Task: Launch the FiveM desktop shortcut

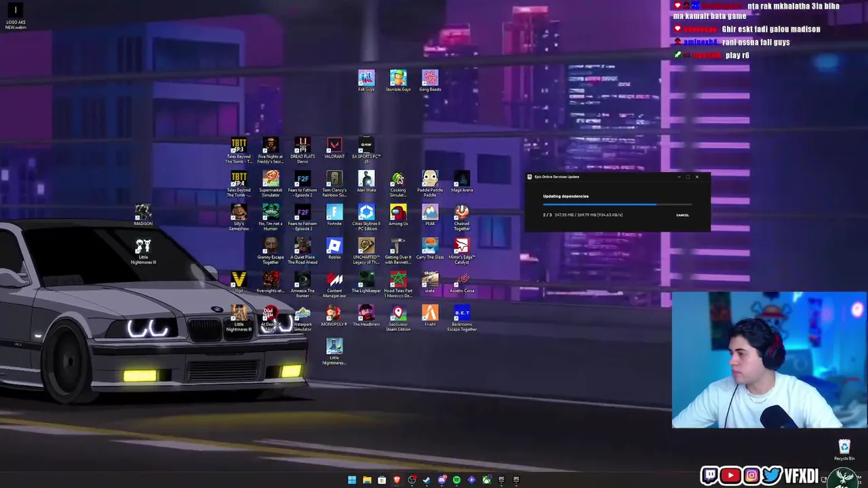Action: (x=430, y=316)
